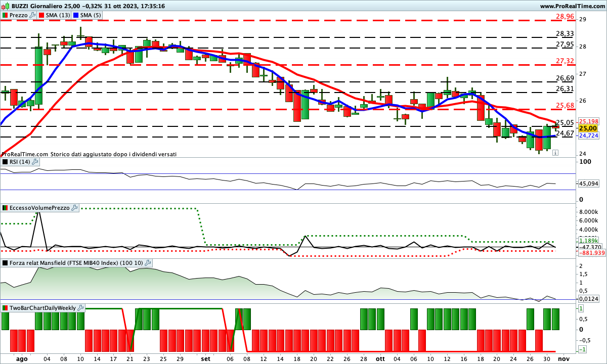Click the 'ott' month label on the time axis

[380, 358]
